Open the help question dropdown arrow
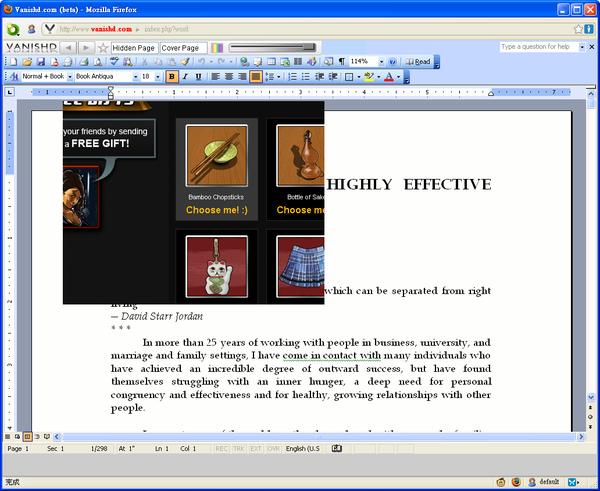Screen dimensions: 600x491 tap(582, 47)
